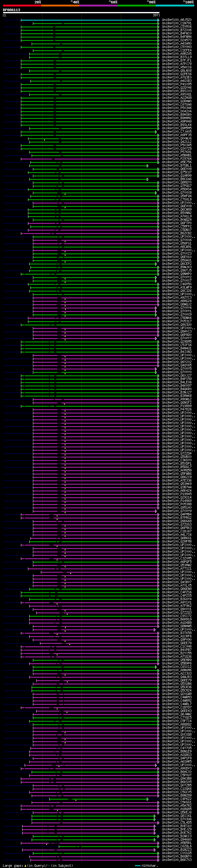This screenshot has width=197, height=868.
Task: Select hit UniRef100_C4P6Z2
Action: pos(177,799)
